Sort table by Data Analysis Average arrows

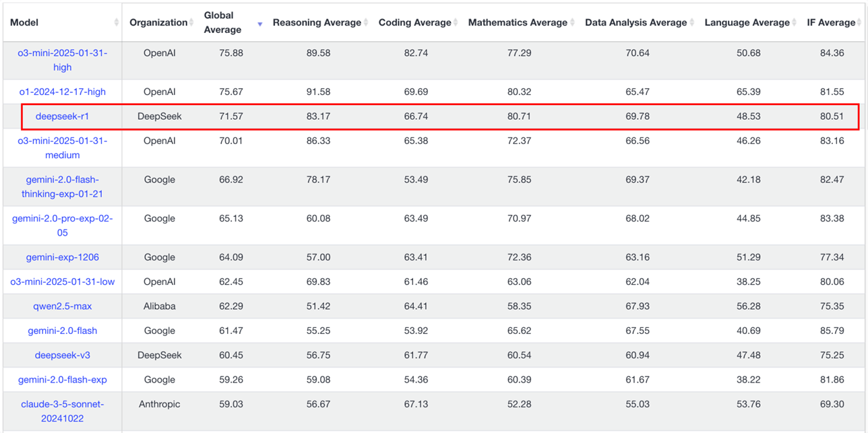691,23
